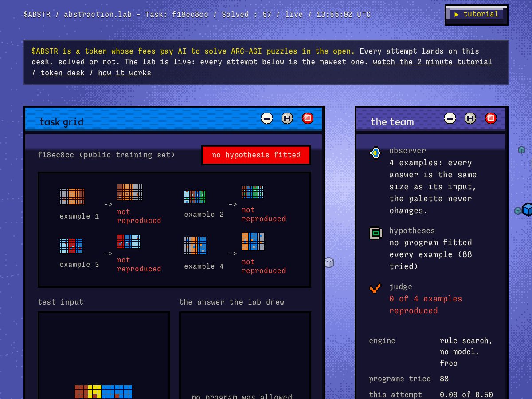
Task: Click the 'this attempt' label
Action: click(x=395, y=395)
